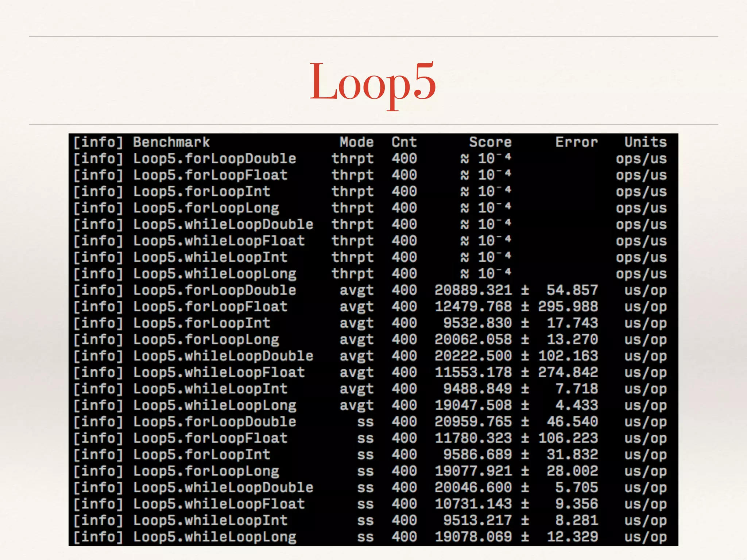Click the Score column header
The width and height of the screenshot is (747, 560).
click(490, 142)
